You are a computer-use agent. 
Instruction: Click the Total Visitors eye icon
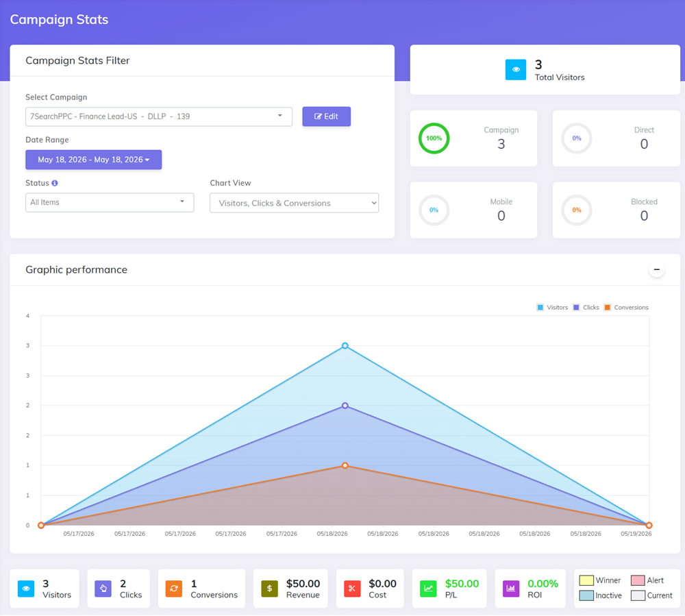click(x=516, y=69)
